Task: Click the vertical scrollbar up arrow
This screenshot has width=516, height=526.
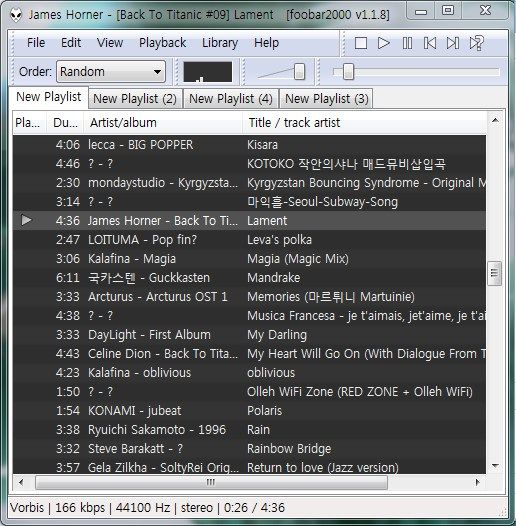Action: (495, 120)
